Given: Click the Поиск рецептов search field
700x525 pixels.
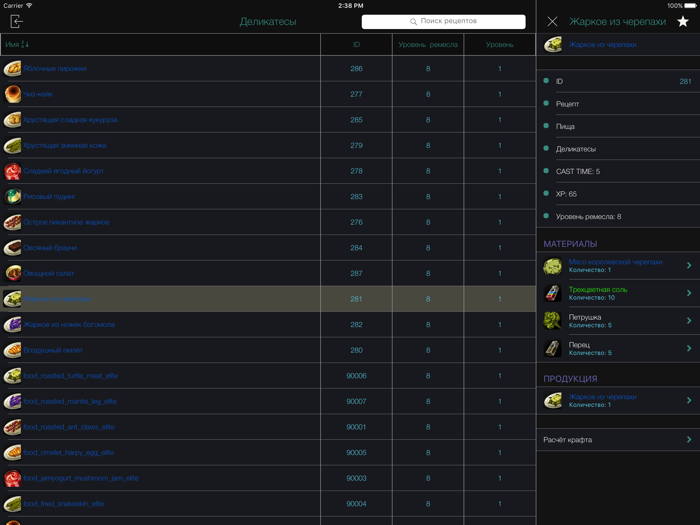Looking at the screenshot, I should pyautogui.click(x=443, y=21).
